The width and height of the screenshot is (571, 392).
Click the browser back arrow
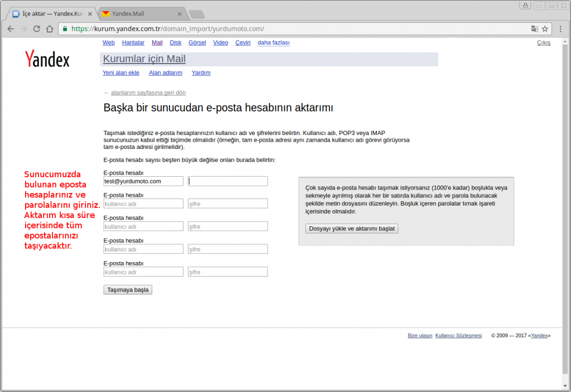[11, 29]
